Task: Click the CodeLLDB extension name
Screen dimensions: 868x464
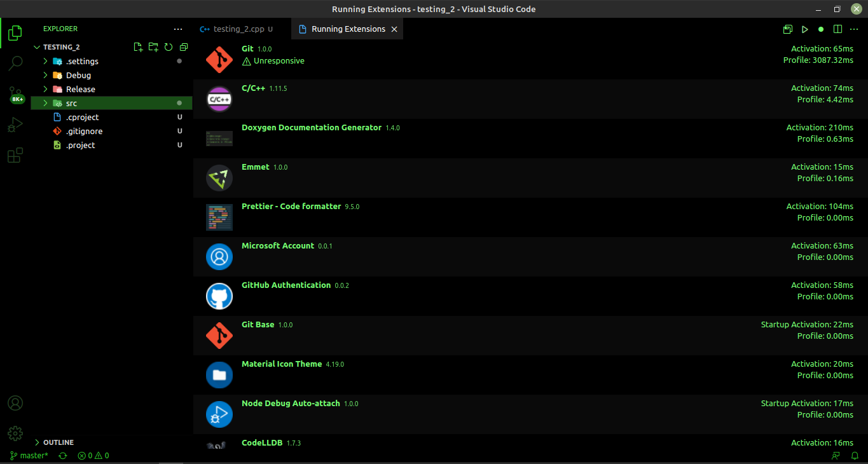Action: [x=262, y=443]
